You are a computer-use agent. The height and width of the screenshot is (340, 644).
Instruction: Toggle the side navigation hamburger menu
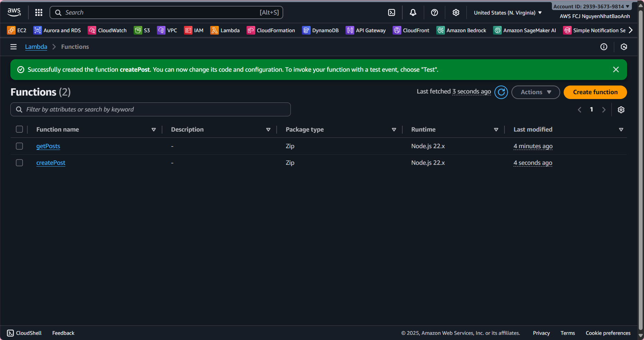14,47
